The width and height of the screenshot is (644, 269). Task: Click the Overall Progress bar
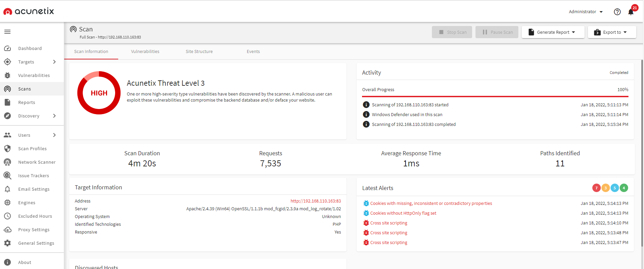point(495,97)
